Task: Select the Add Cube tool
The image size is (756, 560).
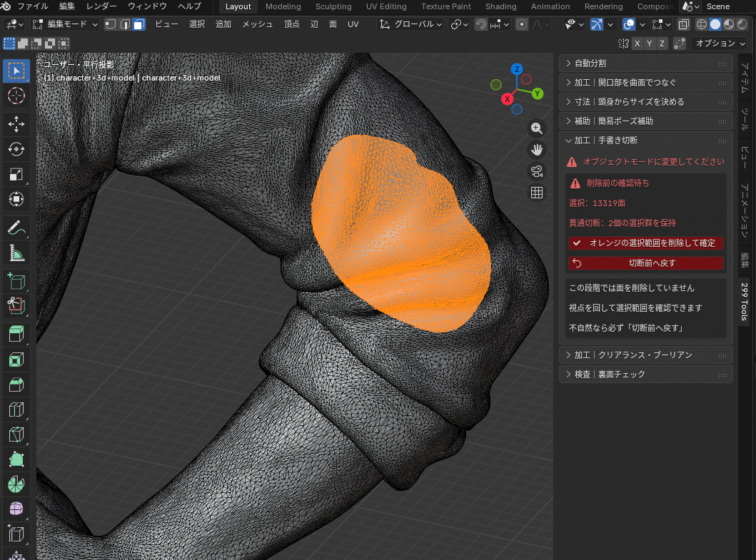Action: [x=16, y=281]
